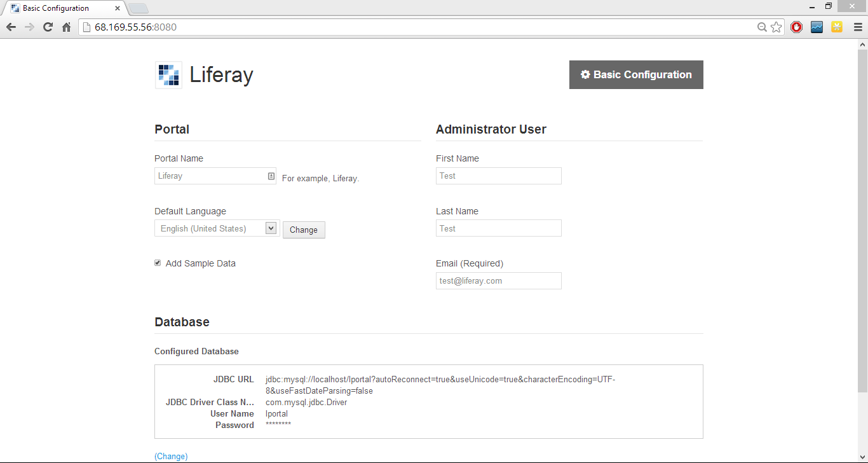
Task: Click the Email (Required) label
Action: pyautogui.click(x=470, y=263)
